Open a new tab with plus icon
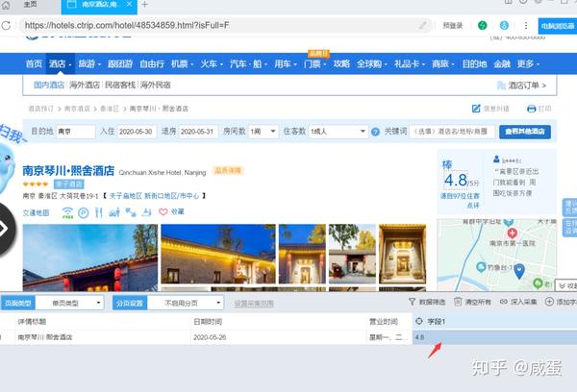The width and height of the screenshot is (577, 392). pyautogui.click(x=144, y=5)
